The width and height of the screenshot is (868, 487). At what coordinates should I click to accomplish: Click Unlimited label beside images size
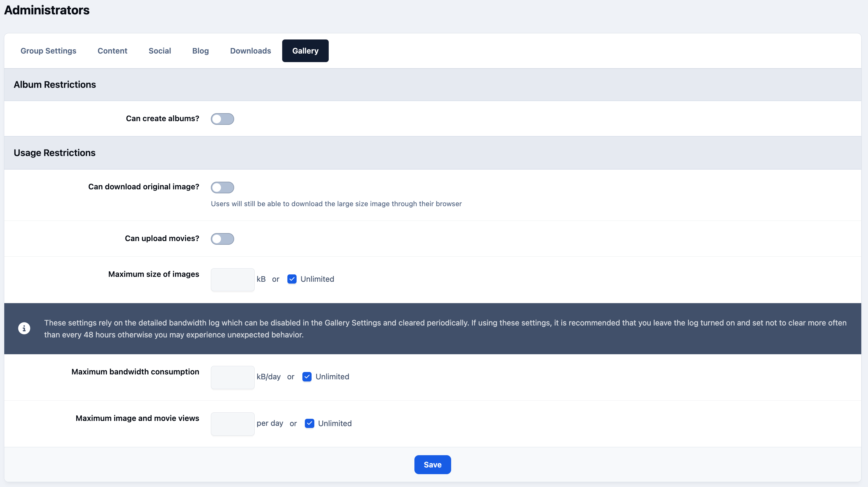317,279
